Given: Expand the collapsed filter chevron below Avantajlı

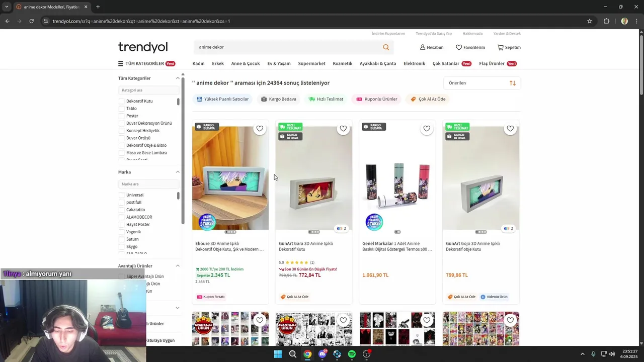Looking at the screenshot, I should [177, 308].
